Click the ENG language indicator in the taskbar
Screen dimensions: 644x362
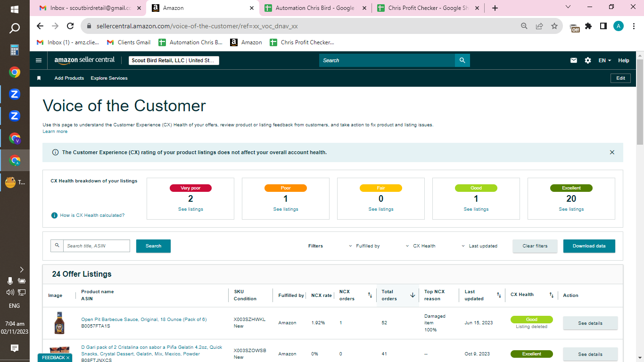coord(15,305)
